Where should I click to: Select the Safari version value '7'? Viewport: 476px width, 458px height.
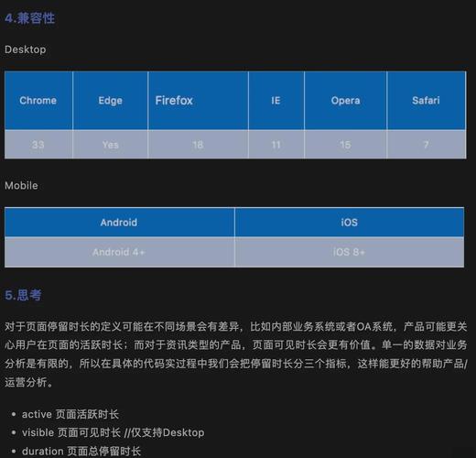pyautogui.click(x=426, y=145)
